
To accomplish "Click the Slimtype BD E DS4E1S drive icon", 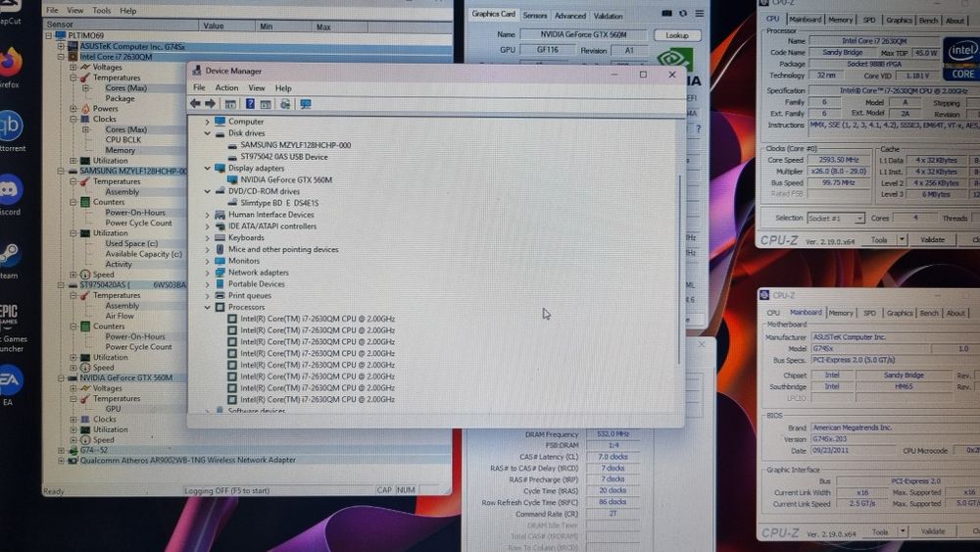I will click(x=232, y=203).
